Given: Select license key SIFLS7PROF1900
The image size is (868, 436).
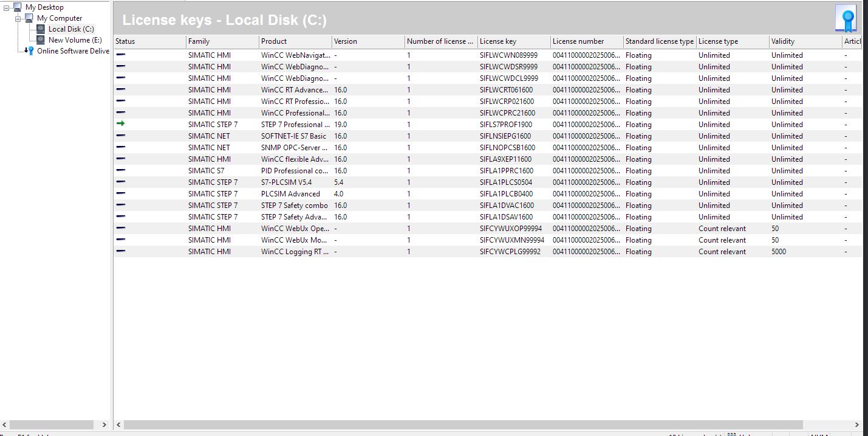Looking at the screenshot, I should pyautogui.click(x=505, y=125).
